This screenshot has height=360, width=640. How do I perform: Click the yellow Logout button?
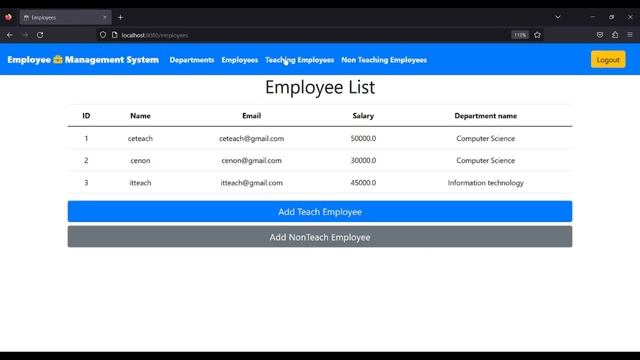pyautogui.click(x=608, y=60)
